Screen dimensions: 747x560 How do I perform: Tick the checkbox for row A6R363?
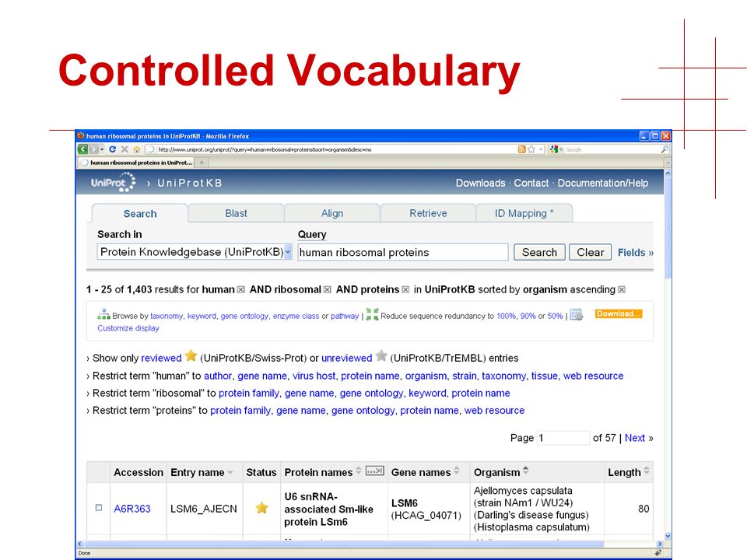coord(99,508)
